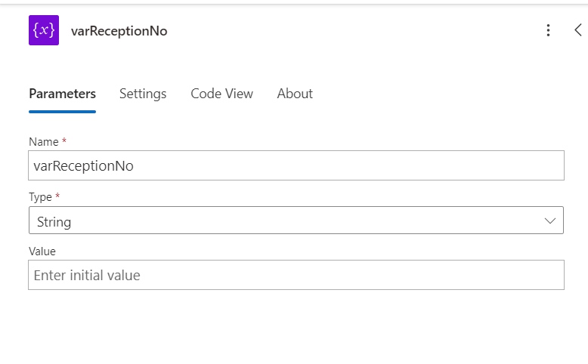588x364 pixels.
Task: Click the purple variable icon
Action: click(x=44, y=30)
